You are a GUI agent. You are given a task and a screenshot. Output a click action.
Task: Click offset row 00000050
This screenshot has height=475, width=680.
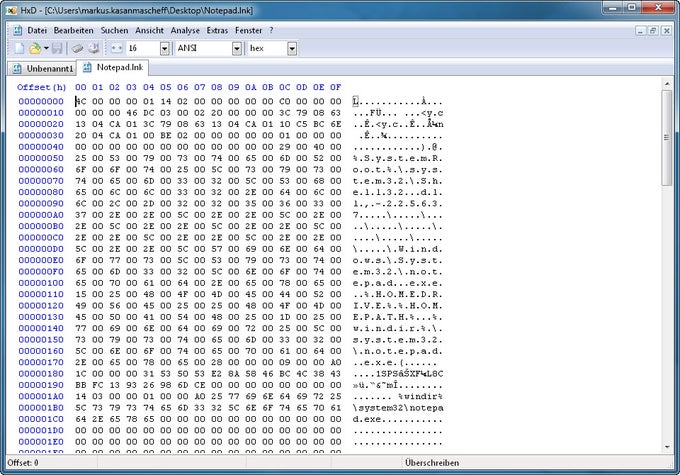point(41,158)
